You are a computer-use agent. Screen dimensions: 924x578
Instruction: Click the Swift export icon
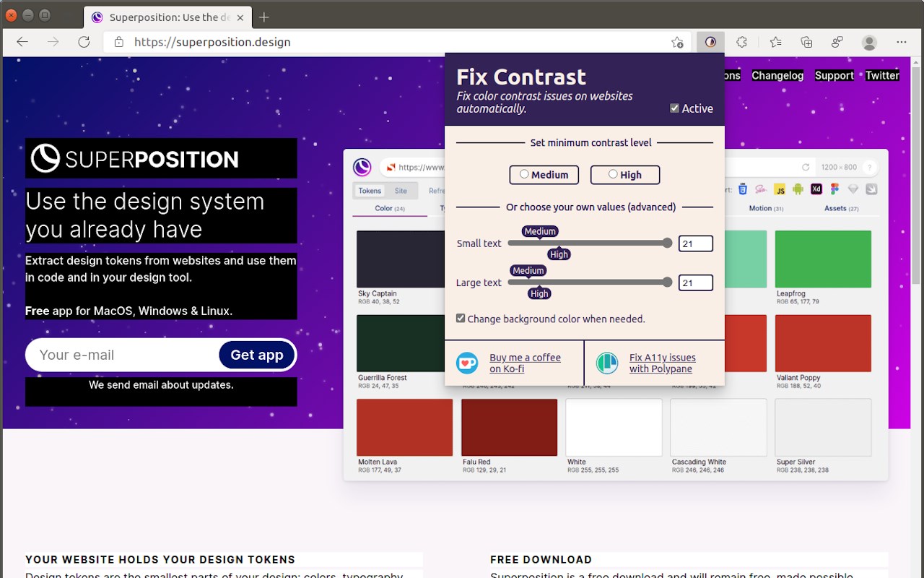[x=871, y=189]
